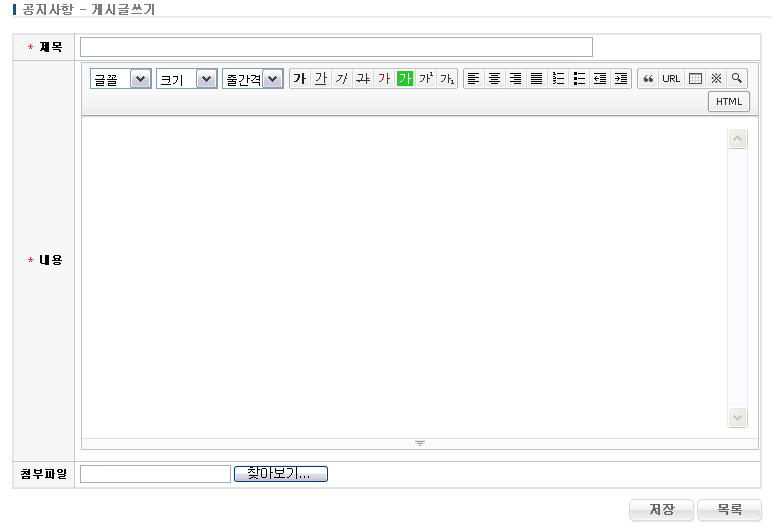Viewport: 782px width, 532px height.
Task: Center align the text
Action: (494, 79)
